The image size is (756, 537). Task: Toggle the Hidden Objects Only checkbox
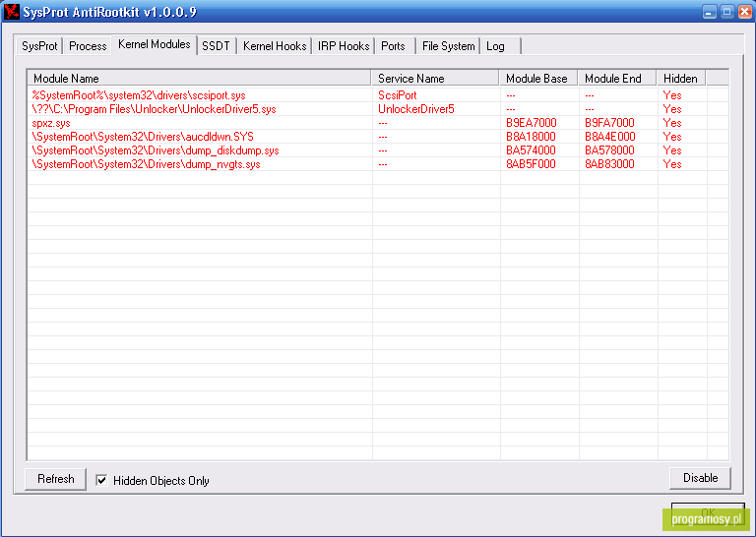[101, 480]
